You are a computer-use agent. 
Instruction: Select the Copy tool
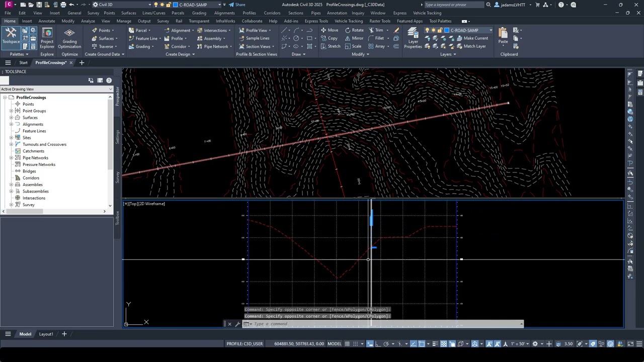(x=329, y=38)
